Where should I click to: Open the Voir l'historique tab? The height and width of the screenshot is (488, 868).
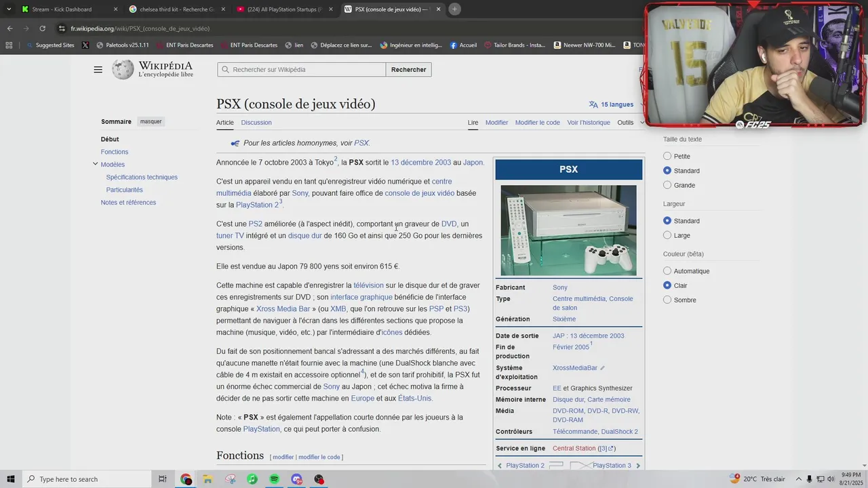(x=589, y=123)
